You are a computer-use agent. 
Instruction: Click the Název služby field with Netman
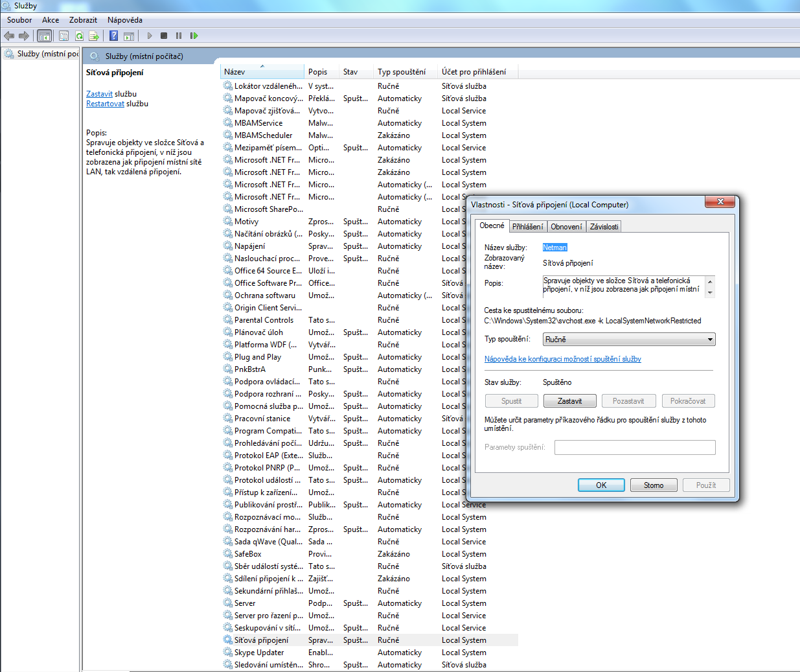click(554, 248)
